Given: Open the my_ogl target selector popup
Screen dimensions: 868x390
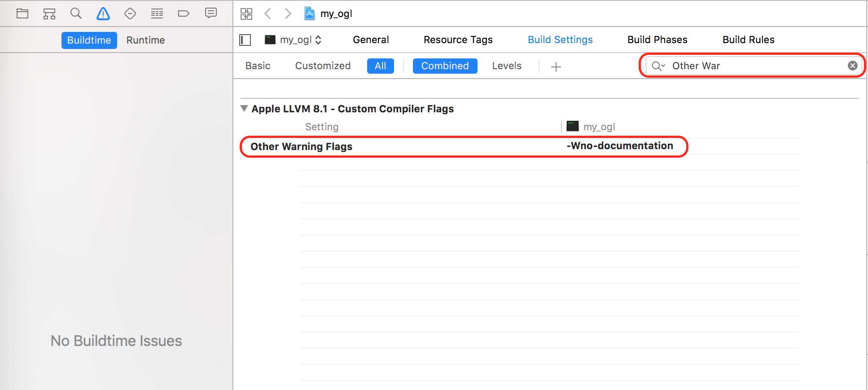Looking at the screenshot, I should 294,40.
